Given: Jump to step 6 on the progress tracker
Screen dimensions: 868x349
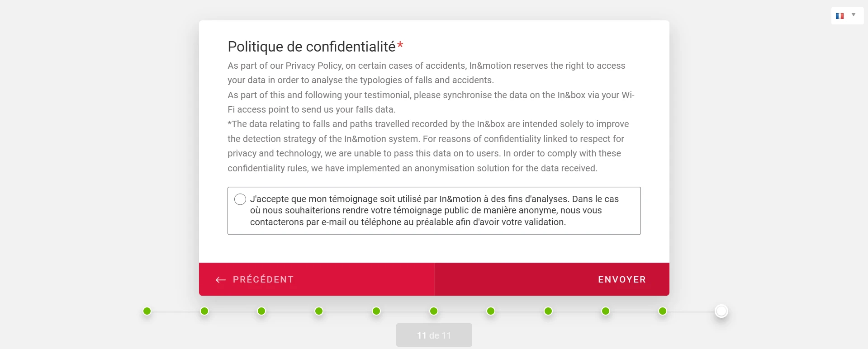Looking at the screenshot, I should click(x=433, y=311).
